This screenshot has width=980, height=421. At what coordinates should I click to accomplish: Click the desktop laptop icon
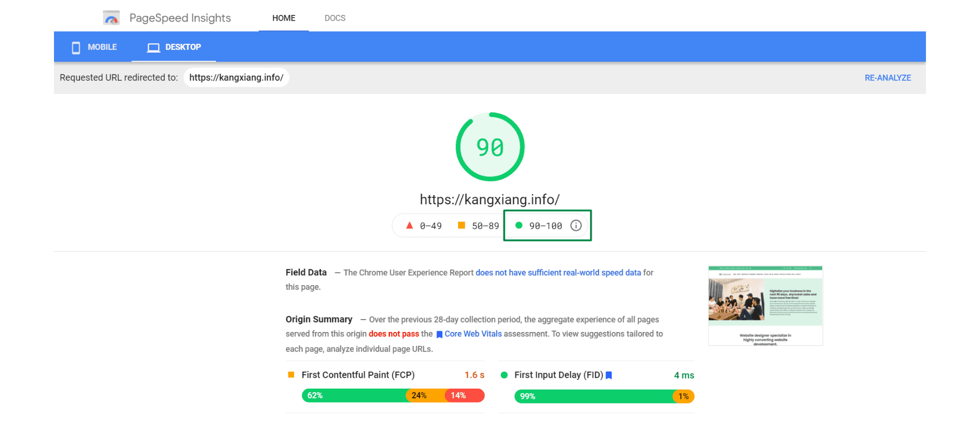pos(153,47)
